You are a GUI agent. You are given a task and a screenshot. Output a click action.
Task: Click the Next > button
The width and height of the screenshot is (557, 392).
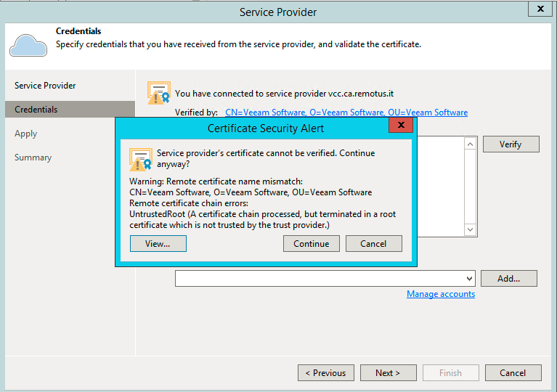(x=388, y=373)
